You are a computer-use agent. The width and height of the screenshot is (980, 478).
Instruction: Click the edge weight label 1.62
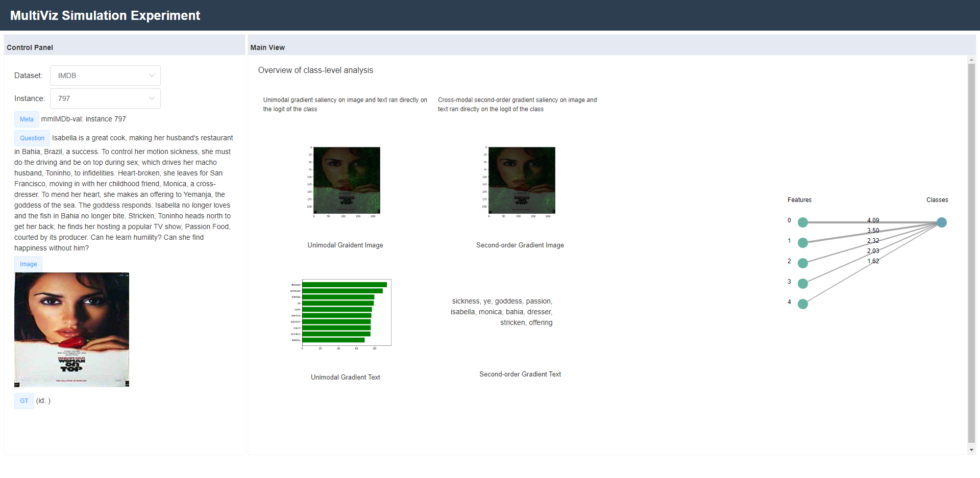click(x=873, y=261)
